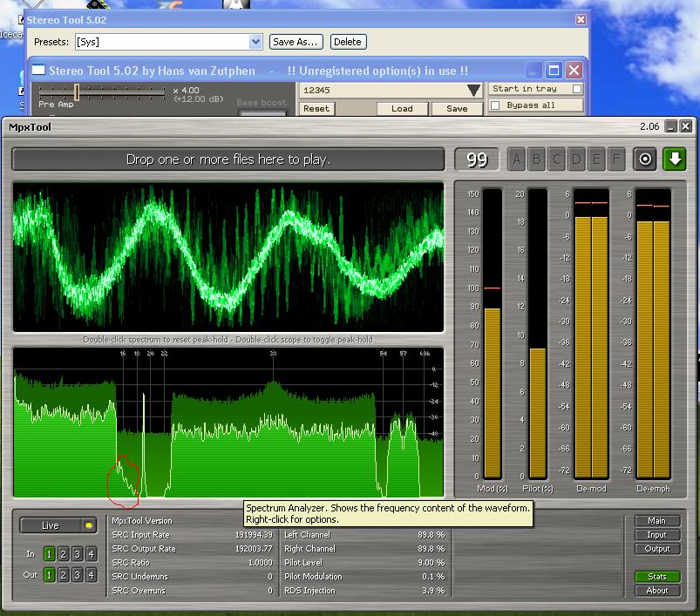Maximize the inner Stereo Tool window
The height and width of the screenshot is (616, 700).
click(554, 71)
